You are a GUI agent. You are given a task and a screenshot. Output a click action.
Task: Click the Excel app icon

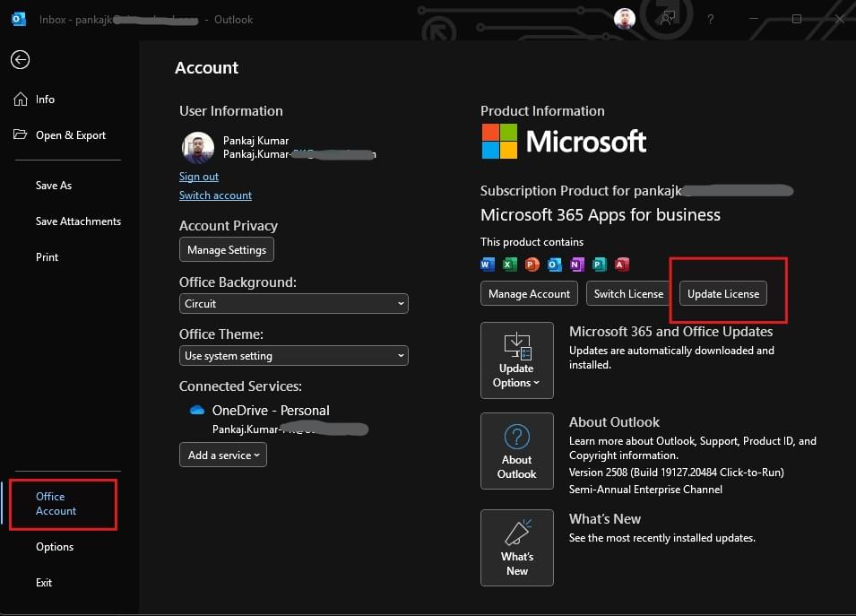[x=507, y=265]
